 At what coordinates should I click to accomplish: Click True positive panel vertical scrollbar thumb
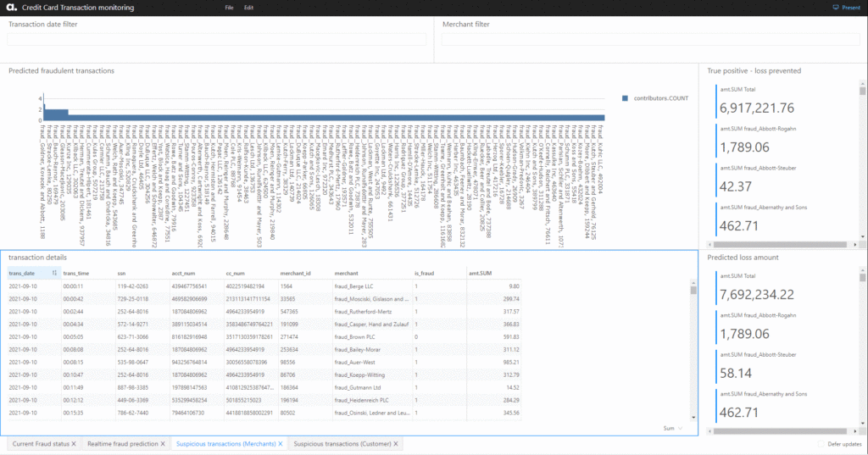[862, 91]
